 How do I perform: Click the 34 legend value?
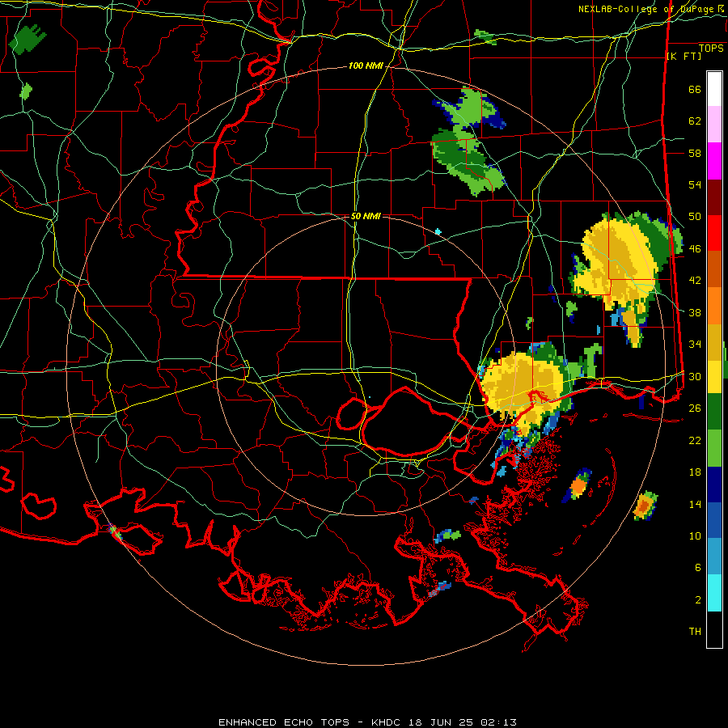[x=695, y=345]
